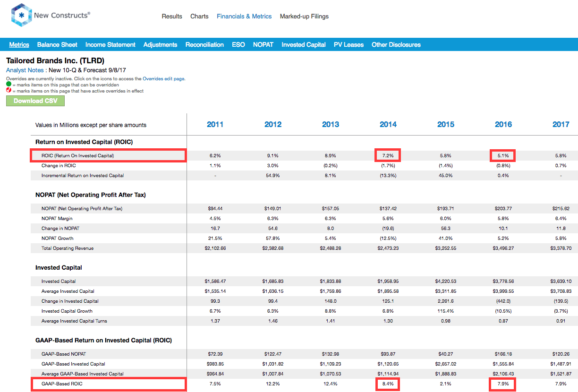Click the green override legend dot
The width and height of the screenshot is (578, 392).
9,85
